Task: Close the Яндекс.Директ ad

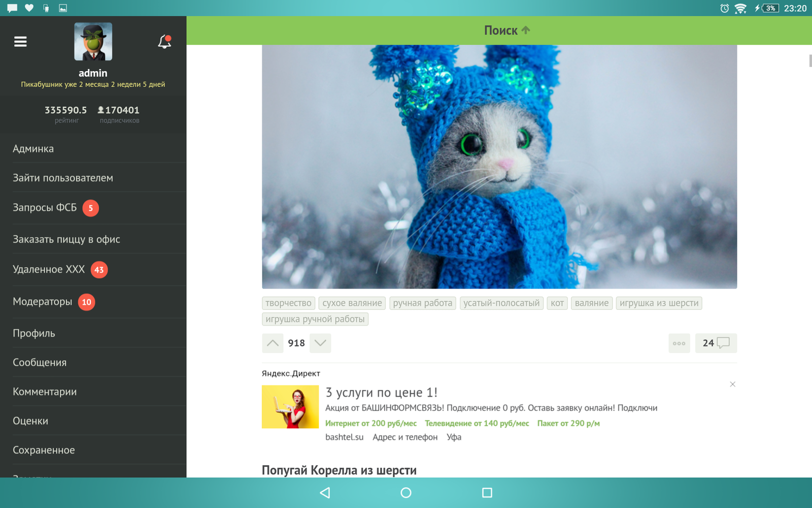Action: 732,384
